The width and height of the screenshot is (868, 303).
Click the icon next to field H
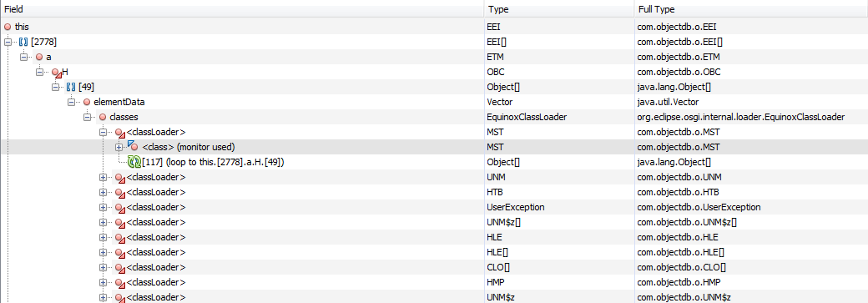pyautogui.click(x=56, y=72)
